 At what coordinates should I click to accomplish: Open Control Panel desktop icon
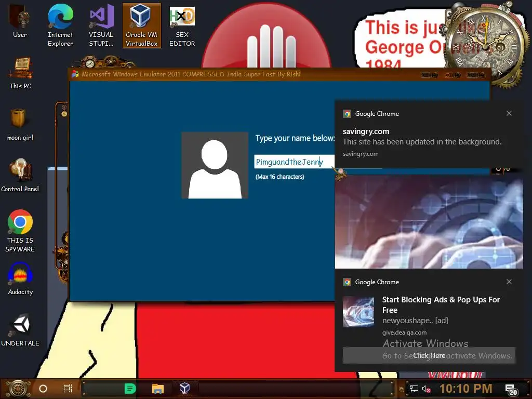coord(20,176)
